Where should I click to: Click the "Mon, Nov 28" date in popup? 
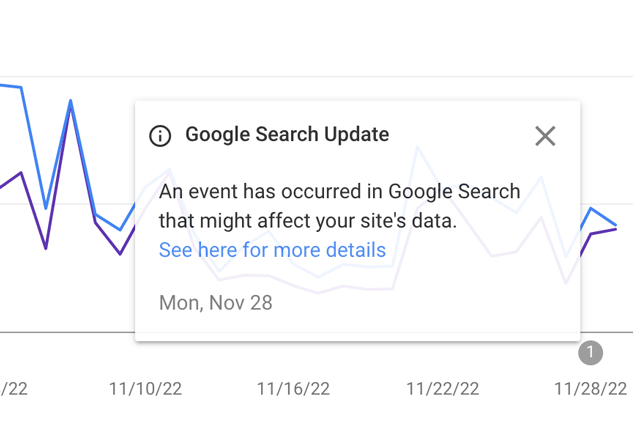[215, 302]
